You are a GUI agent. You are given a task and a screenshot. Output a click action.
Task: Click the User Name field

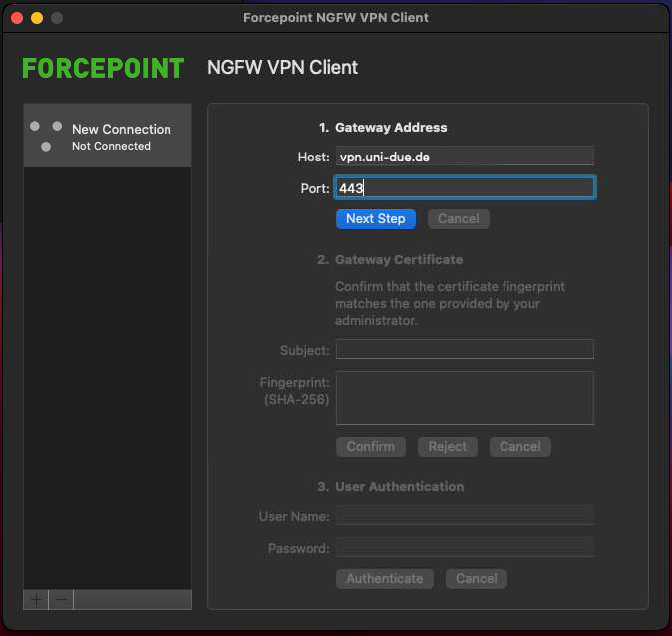tap(465, 516)
